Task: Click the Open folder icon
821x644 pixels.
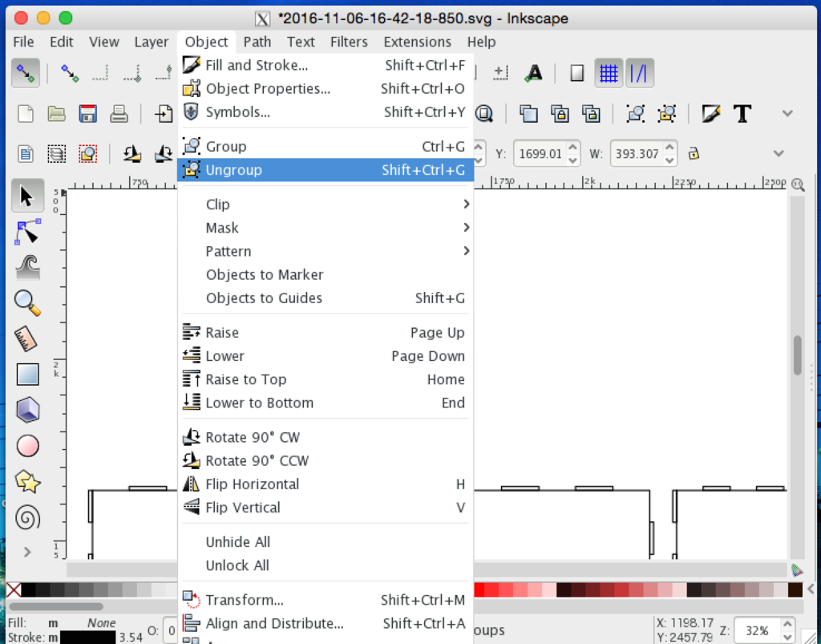Action: [56, 114]
